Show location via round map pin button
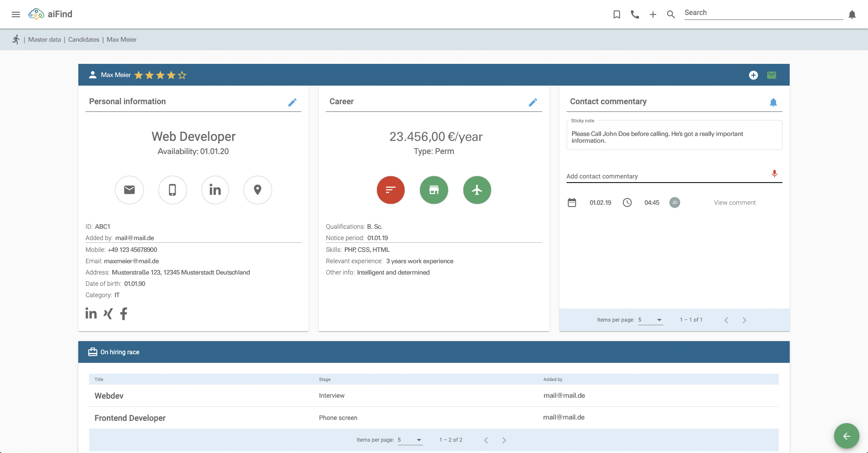The height and width of the screenshot is (453, 868). [258, 190]
